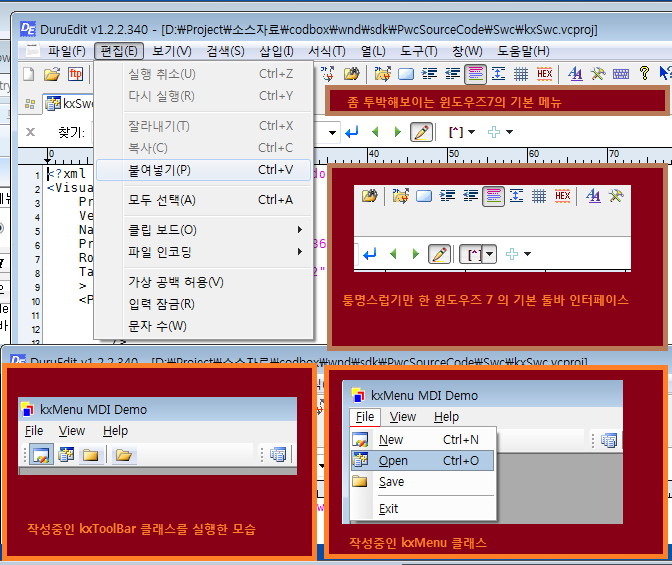Viewport: 672px width, 565px height.
Task: Click the increase indent icon in main toolbar
Action: click(x=429, y=74)
